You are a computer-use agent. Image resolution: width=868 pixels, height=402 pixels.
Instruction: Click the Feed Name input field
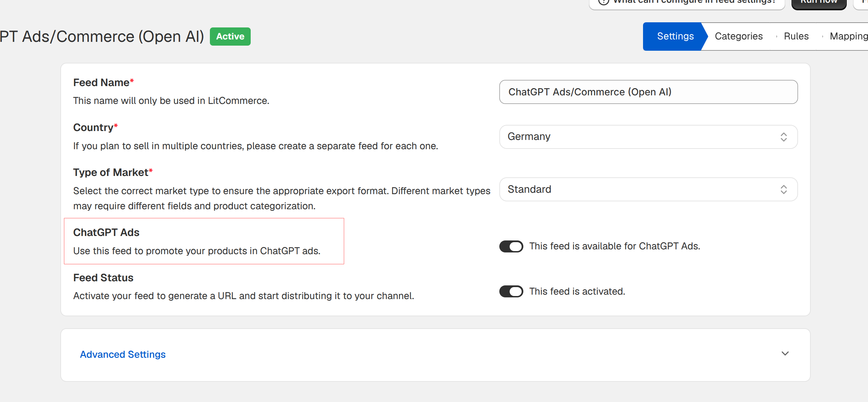click(x=648, y=92)
